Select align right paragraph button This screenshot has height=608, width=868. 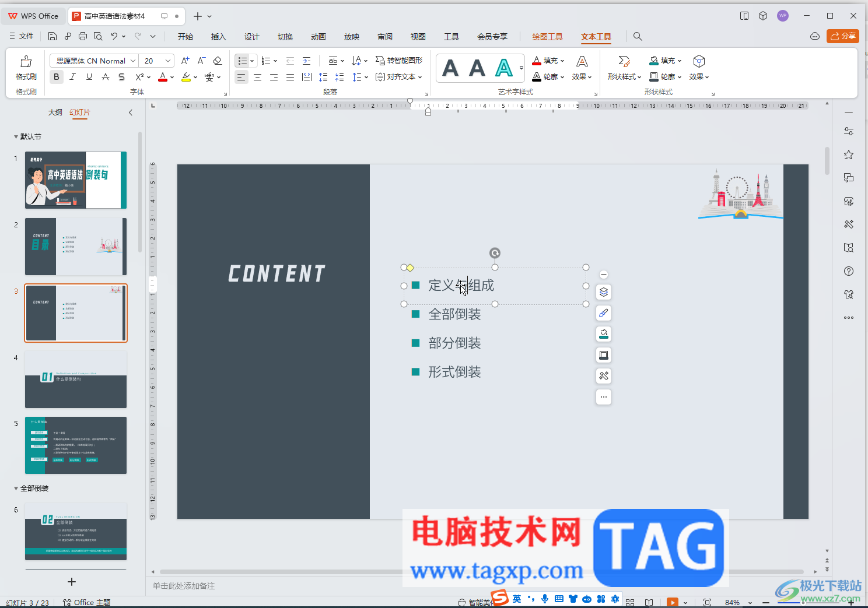click(x=274, y=77)
